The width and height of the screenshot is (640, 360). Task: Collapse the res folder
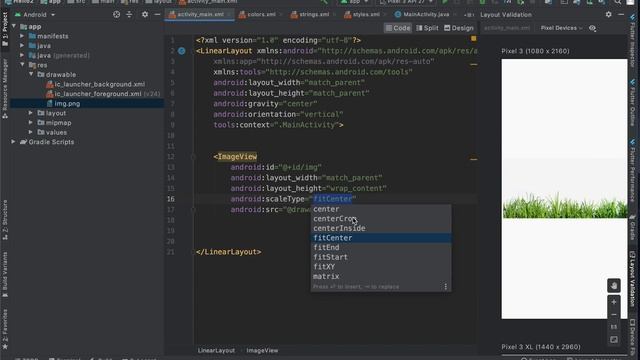coord(22,65)
